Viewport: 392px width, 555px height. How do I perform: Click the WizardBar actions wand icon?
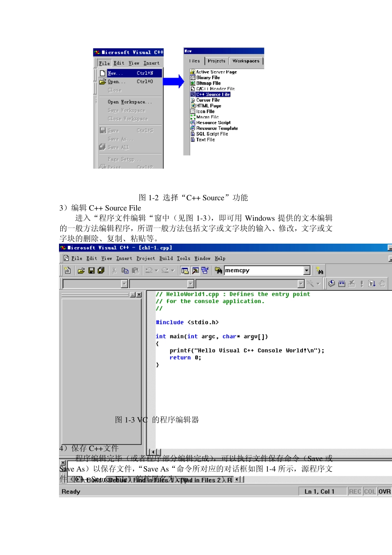pyautogui.click(x=310, y=283)
